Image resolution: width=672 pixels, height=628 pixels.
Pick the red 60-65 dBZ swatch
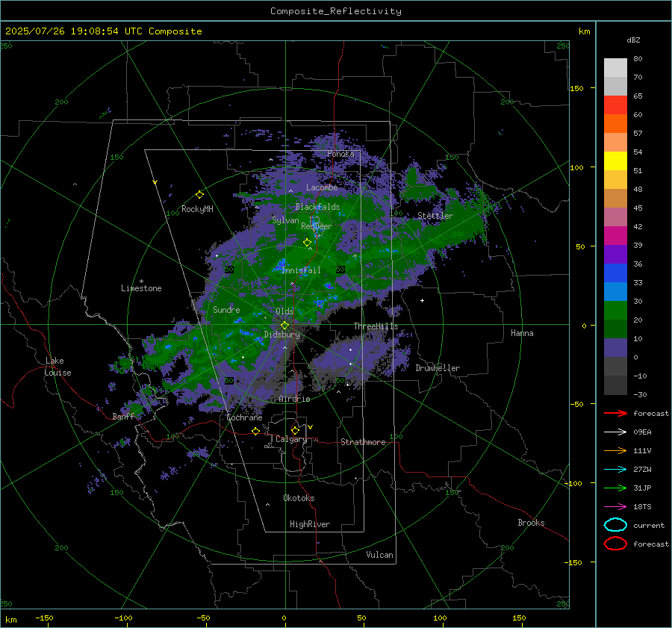click(615, 105)
